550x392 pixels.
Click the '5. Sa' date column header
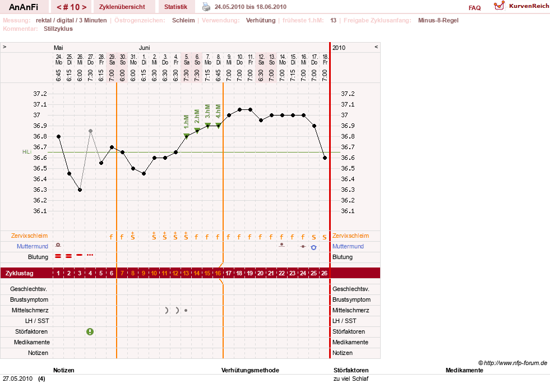pyautogui.click(x=187, y=59)
